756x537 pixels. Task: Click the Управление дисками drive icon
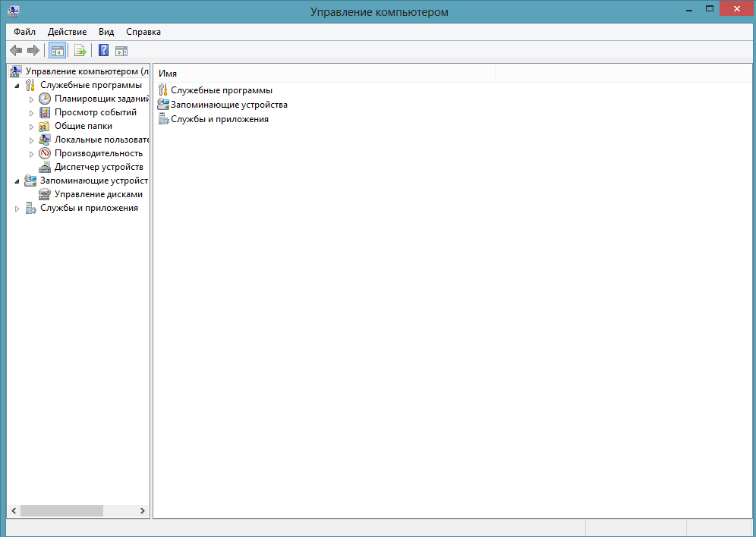44,195
